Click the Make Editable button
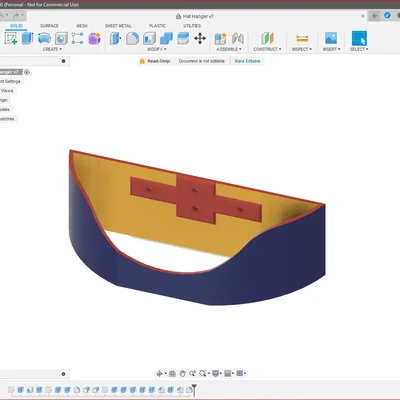400x400 pixels. 247,61
